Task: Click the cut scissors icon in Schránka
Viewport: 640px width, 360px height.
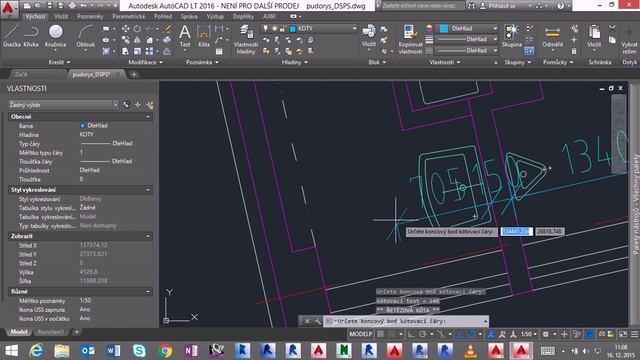Action: click(612, 28)
